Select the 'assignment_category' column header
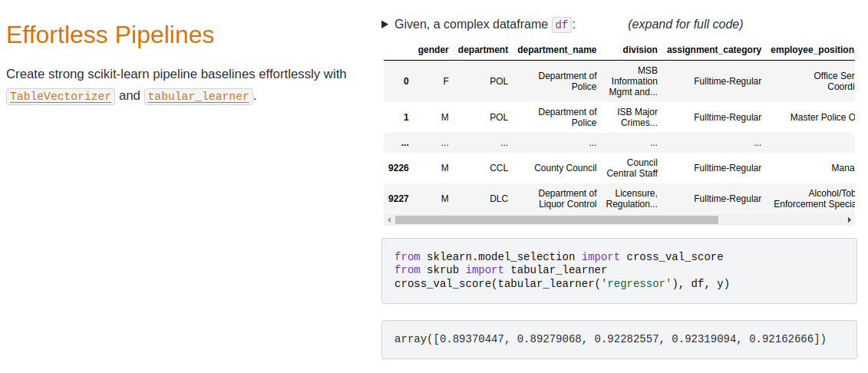The height and width of the screenshot is (373, 868). coord(714,50)
